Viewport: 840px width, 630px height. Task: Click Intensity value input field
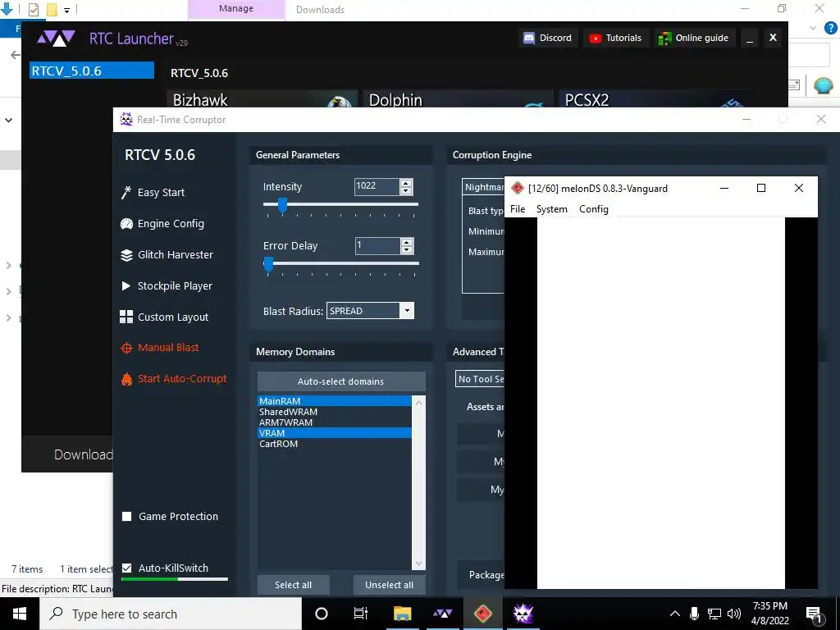pos(377,186)
